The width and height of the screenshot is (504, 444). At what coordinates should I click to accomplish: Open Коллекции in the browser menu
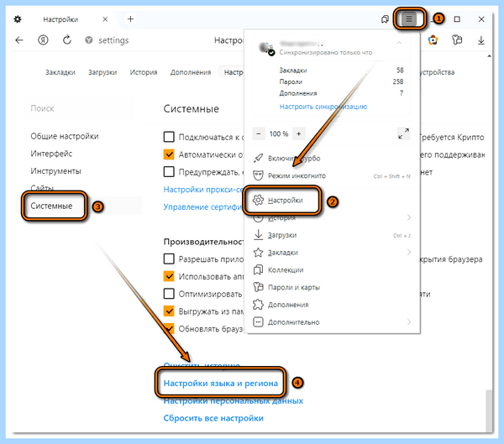332,270
